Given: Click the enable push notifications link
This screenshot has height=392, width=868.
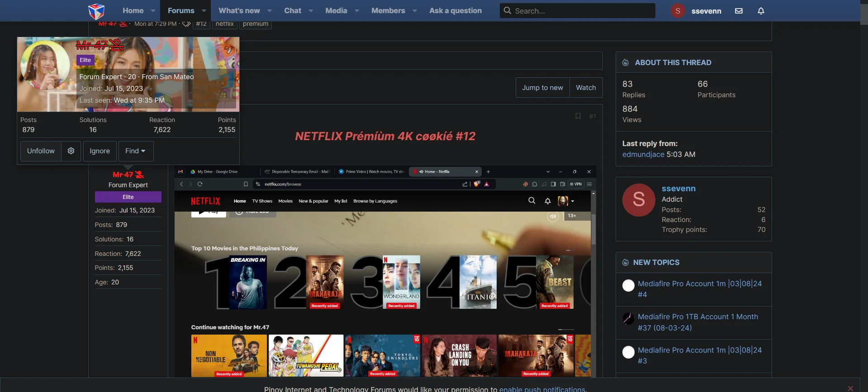Looking at the screenshot, I should click(542, 389).
